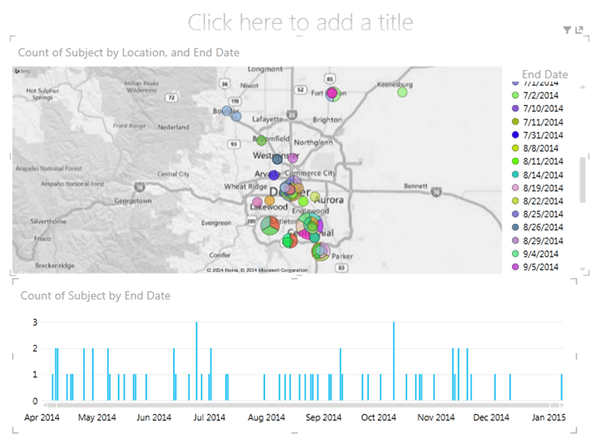Select the count-3 bar after Oct 2014
The height and width of the screenshot is (446, 600).
(394, 361)
